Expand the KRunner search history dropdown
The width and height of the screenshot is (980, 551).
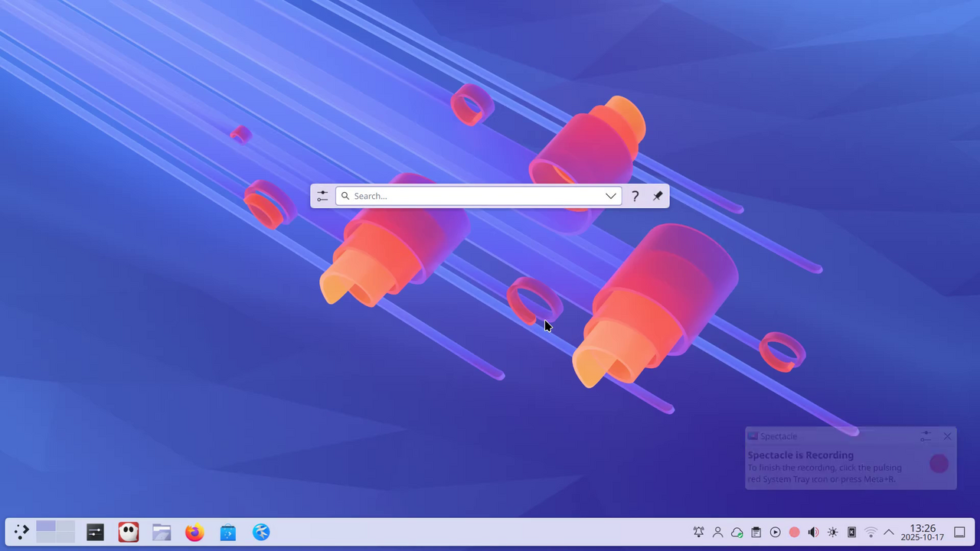(610, 196)
